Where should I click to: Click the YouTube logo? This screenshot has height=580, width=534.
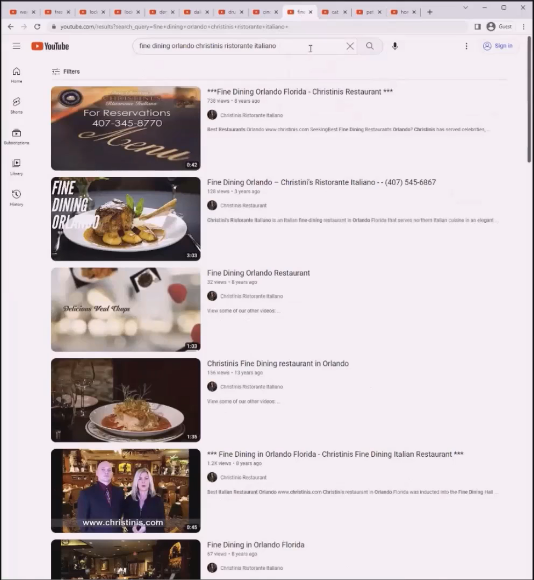click(50, 46)
